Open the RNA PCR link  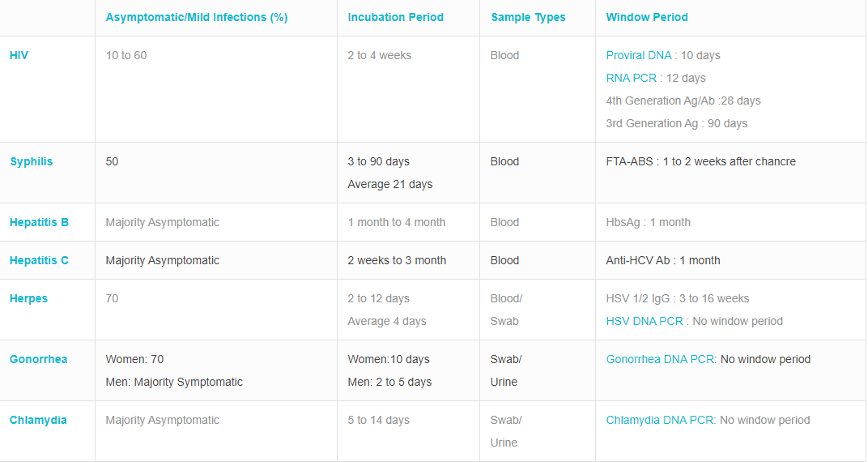tap(632, 78)
